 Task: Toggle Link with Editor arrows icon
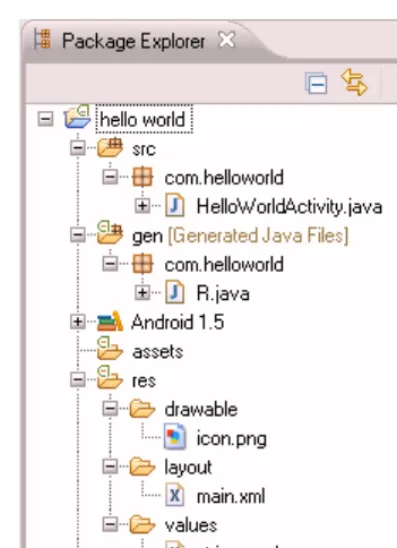coord(354,82)
